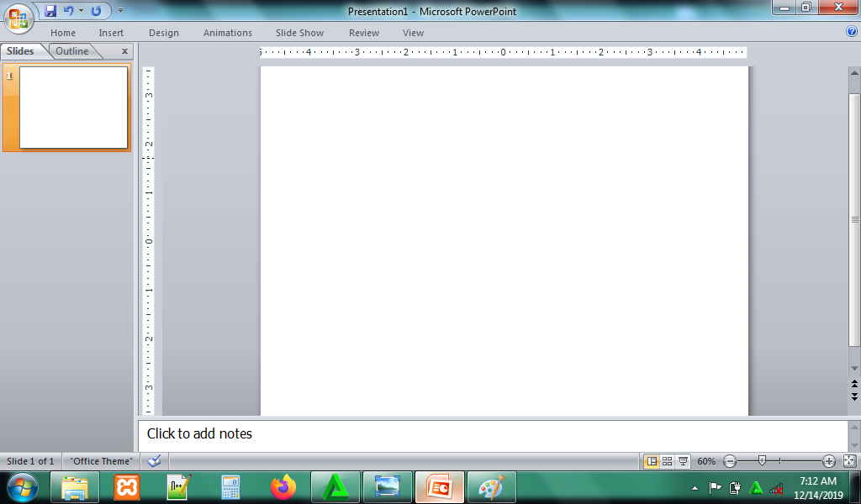Open the network status tray icon
This screenshot has width=861, height=504.
(x=776, y=487)
